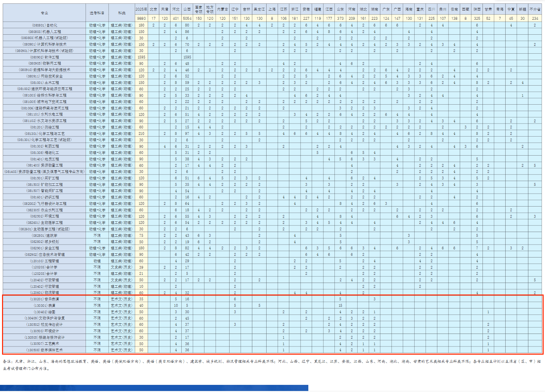Select the (120601)物流管理 major name
The height and width of the screenshot is (392, 545).
44,292
